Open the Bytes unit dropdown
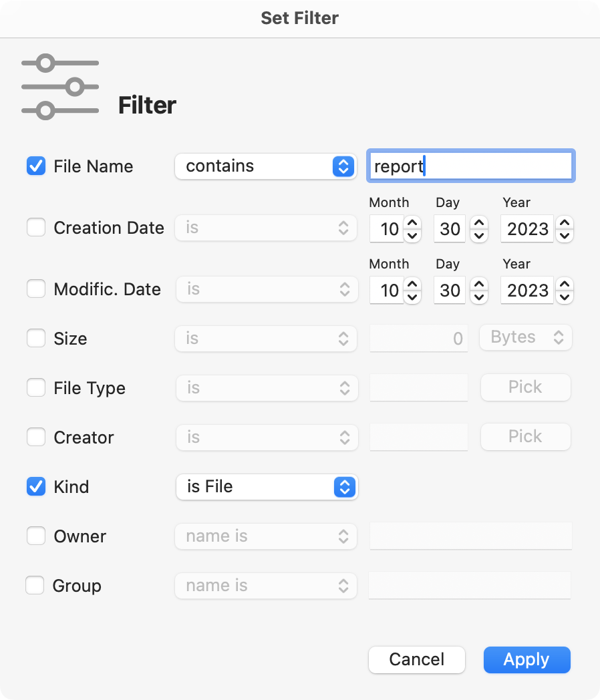Image resolution: width=600 pixels, height=700 pixels. [526, 337]
